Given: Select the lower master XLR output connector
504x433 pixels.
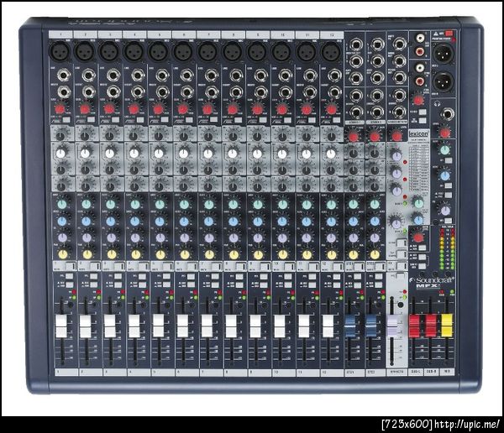Looking at the screenshot, I should coord(444,81).
